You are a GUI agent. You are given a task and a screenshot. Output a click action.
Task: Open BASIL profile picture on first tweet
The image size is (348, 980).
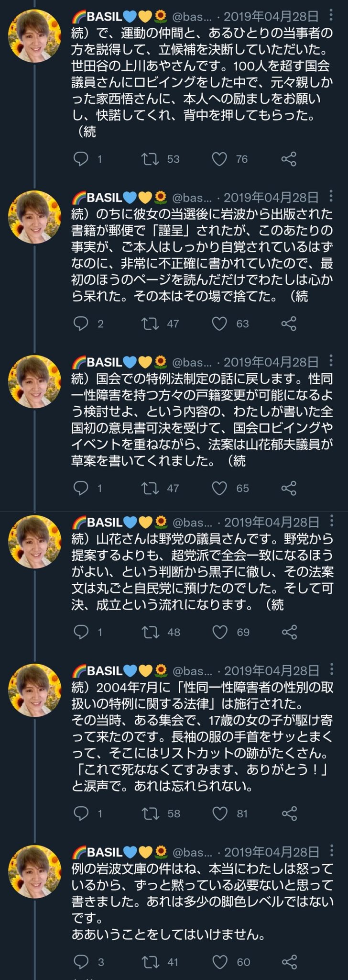pos(34,36)
